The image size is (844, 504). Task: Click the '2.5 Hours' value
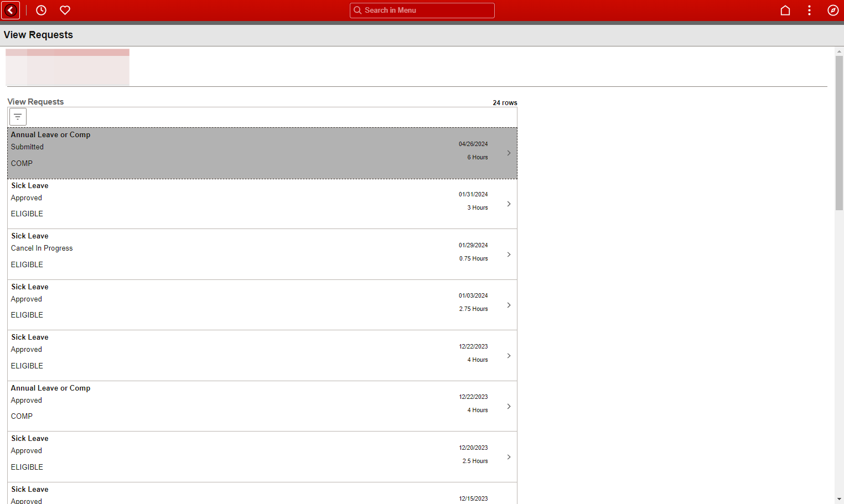[475, 461]
